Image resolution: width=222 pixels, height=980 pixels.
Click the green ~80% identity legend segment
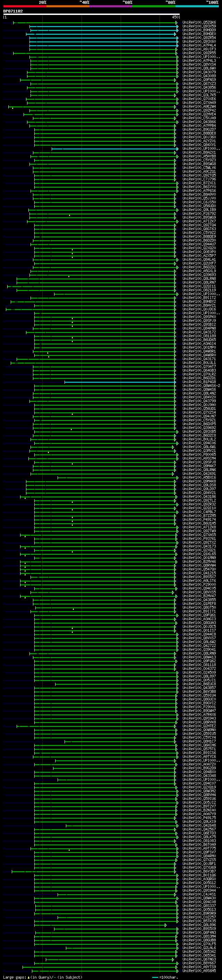(154, 6)
